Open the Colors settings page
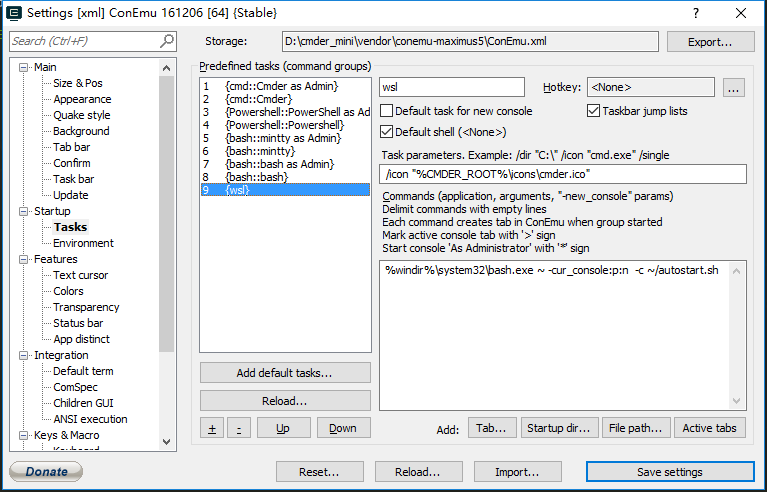 68,291
